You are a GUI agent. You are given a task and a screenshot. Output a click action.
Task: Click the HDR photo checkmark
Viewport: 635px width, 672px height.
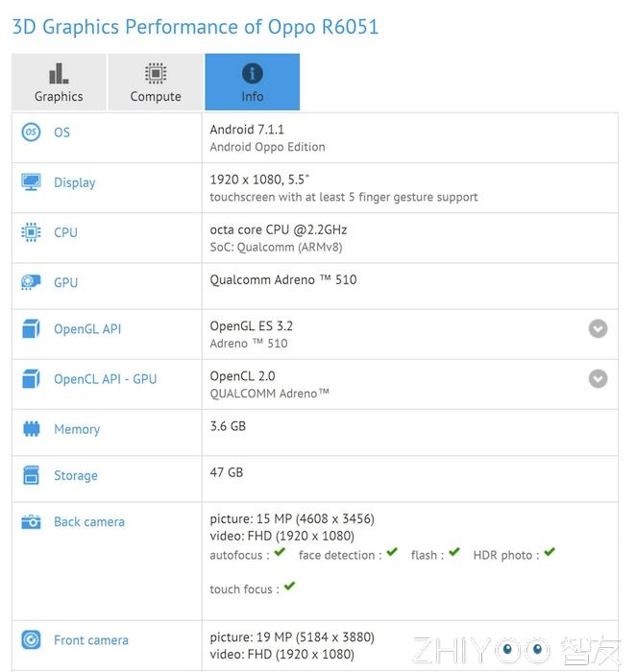pyautogui.click(x=550, y=553)
